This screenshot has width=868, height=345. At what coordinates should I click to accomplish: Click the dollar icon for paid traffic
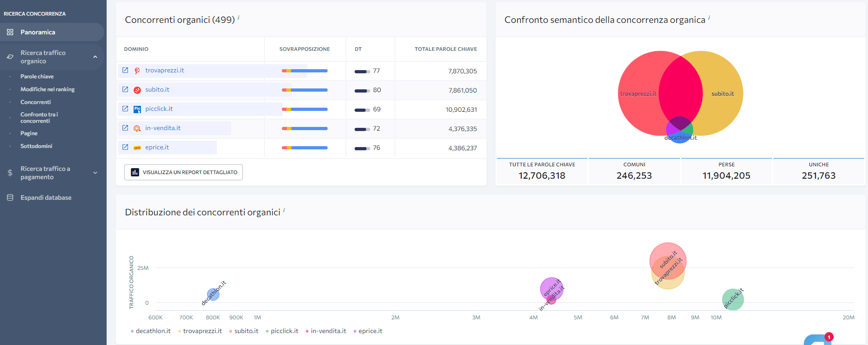click(10, 173)
